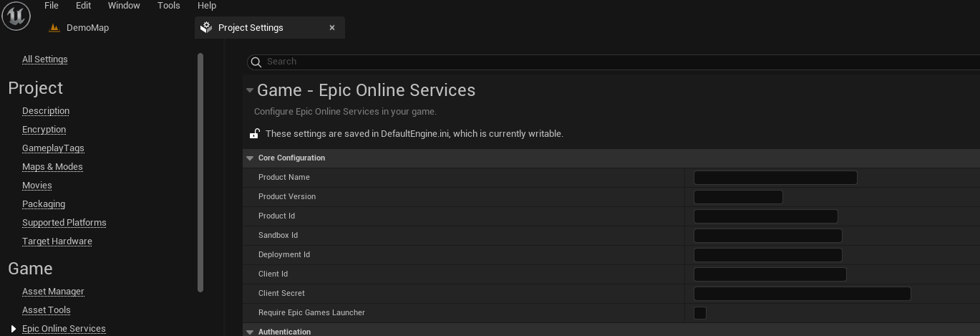Click the arrow beside Epic Online Services in the sidebar
Screen dimensions: 980x336
tap(13, 329)
